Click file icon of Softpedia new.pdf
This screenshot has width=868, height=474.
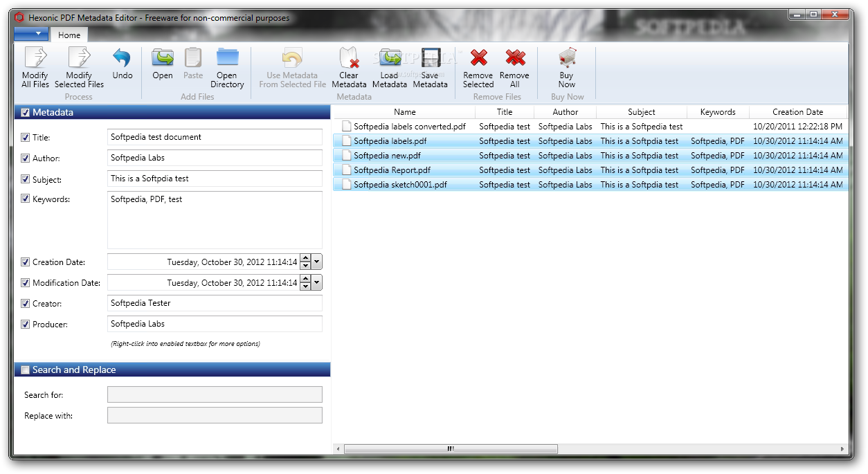[347, 156]
